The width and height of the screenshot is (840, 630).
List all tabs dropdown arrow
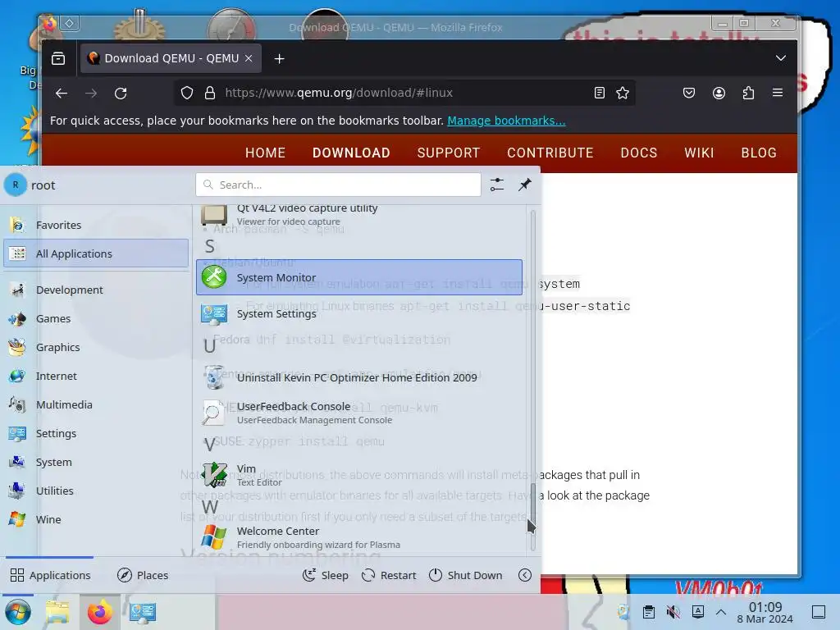(781, 58)
